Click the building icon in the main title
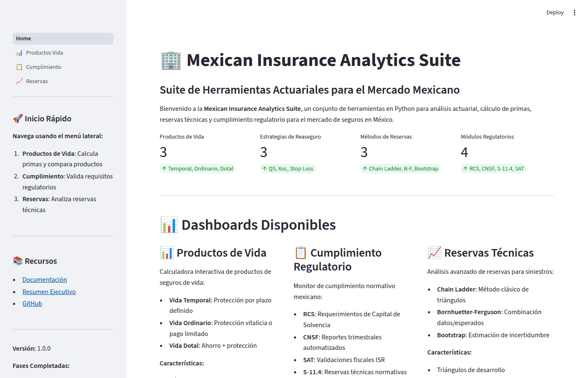 pos(170,60)
